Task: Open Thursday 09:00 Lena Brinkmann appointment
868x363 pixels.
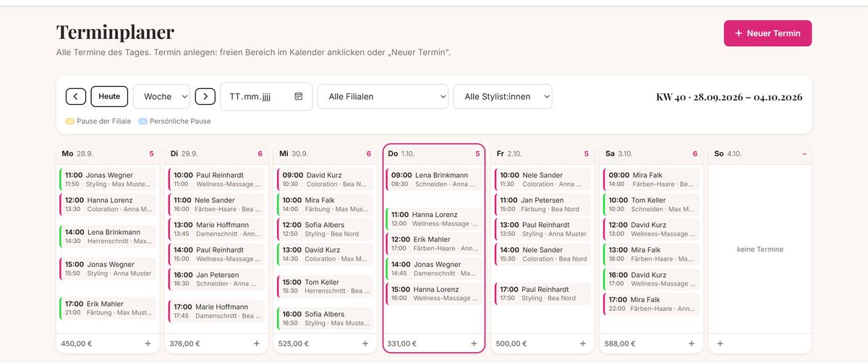Action: click(x=434, y=179)
